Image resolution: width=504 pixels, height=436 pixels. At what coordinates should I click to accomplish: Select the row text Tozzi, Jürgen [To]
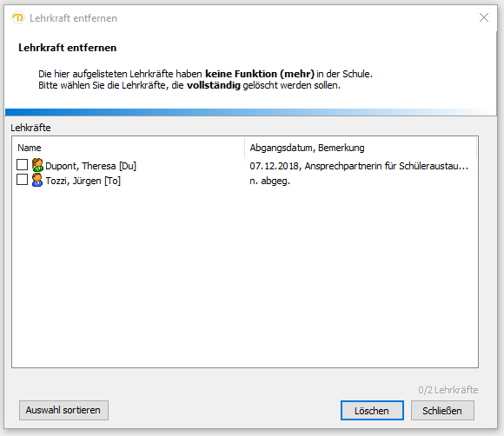[x=83, y=181]
